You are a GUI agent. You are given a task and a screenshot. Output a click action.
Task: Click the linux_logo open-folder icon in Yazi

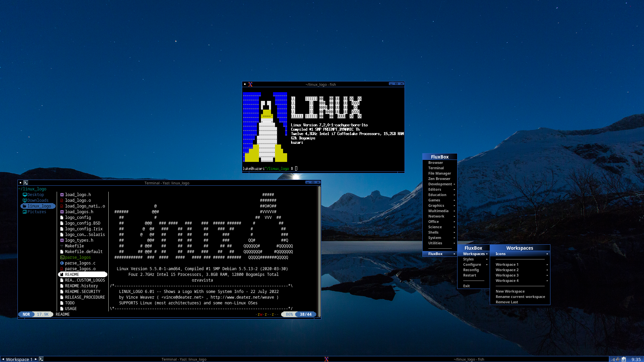coord(24,206)
